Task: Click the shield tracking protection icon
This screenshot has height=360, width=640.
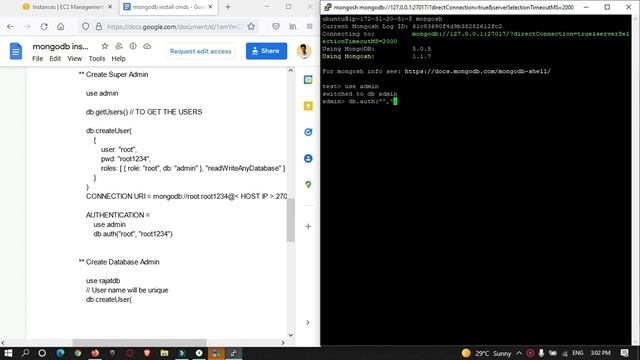Action: click(85, 27)
